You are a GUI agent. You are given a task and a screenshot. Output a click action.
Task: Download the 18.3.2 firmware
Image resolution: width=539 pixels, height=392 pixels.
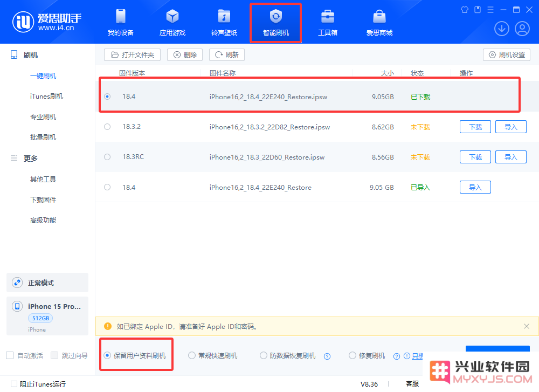click(475, 127)
